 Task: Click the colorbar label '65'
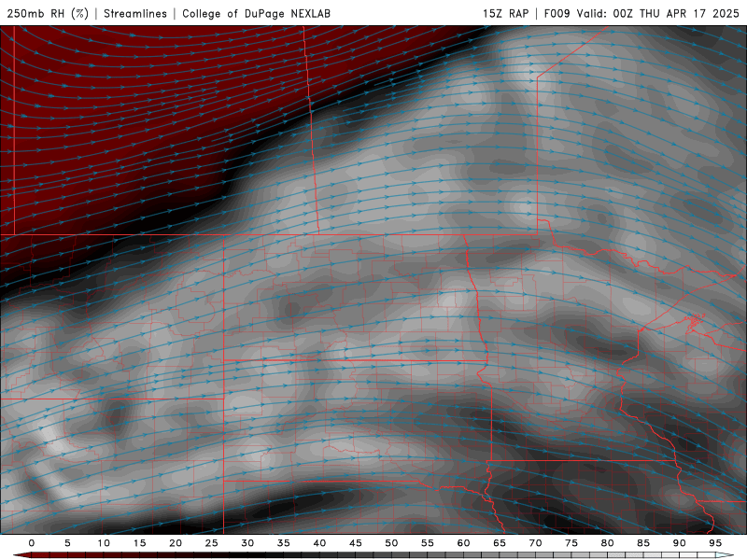click(500, 543)
